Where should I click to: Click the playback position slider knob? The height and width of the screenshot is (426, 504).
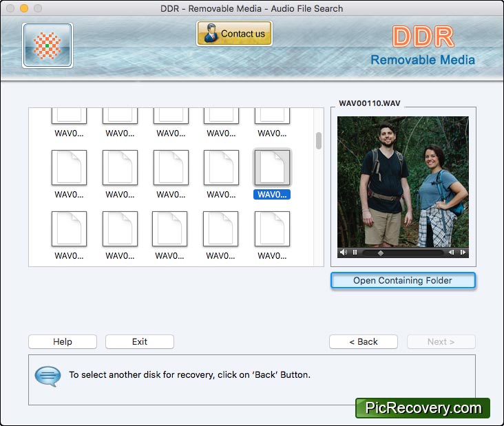[x=381, y=253]
